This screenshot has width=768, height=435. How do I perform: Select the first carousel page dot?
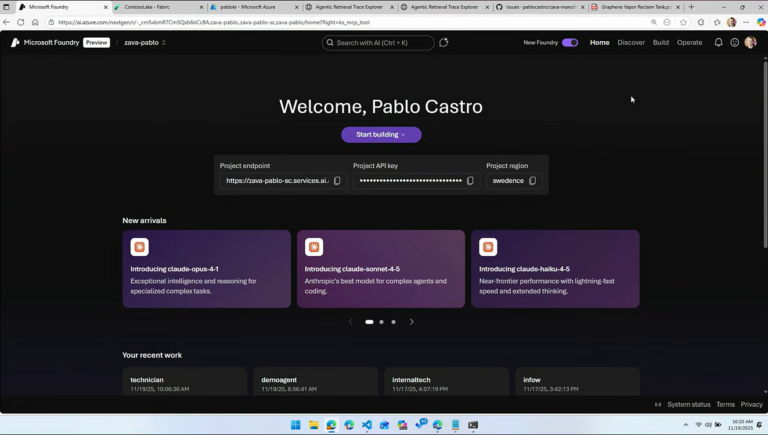pyautogui.click(x=369, y=322)
